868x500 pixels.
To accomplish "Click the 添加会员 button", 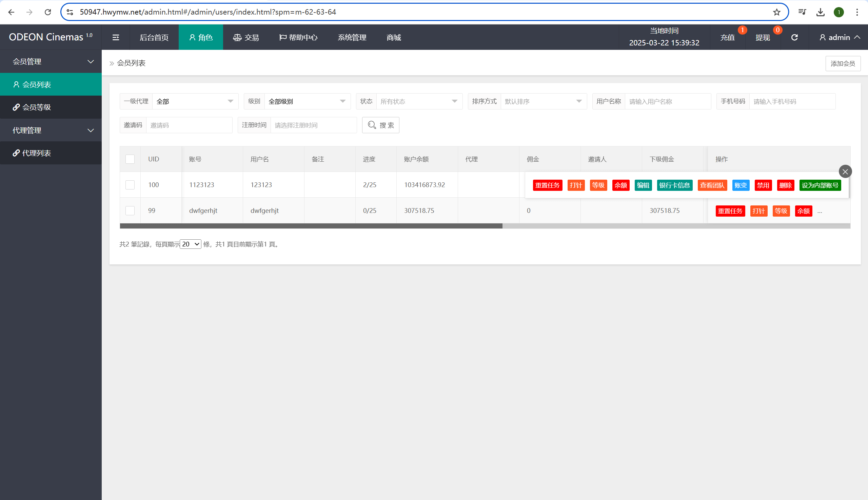I will 843,63.
